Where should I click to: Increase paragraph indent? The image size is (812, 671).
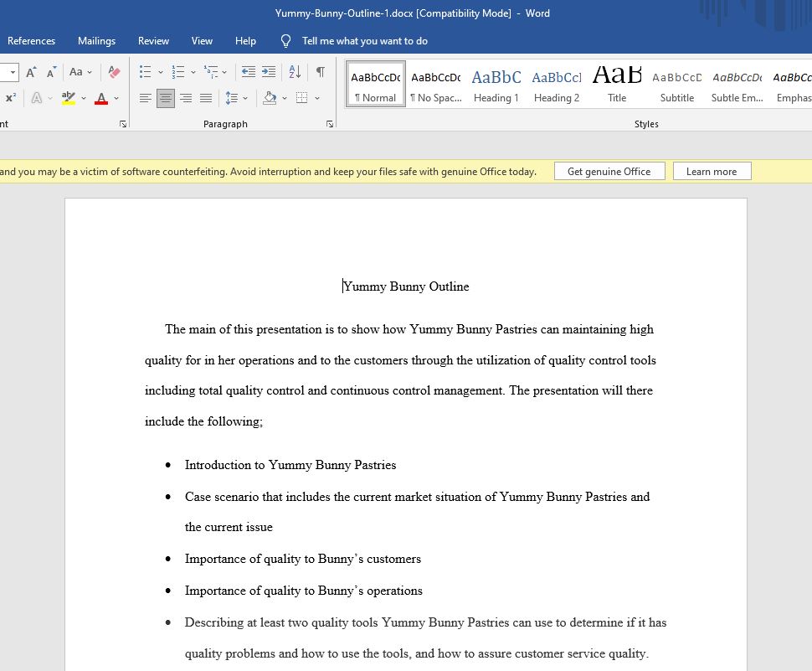pos(268,72)
